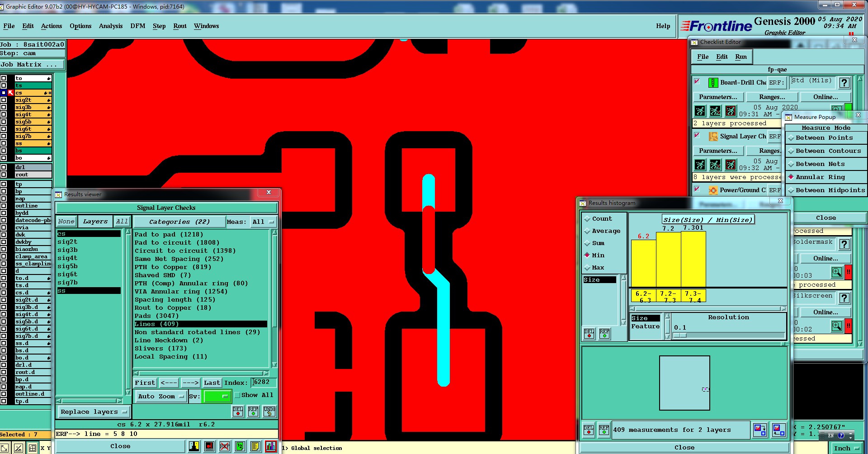The width and height of the screenshot is (868, 454).
Task: Click 6.2-6.3 histogram range bar
Action: [x=643, y=265]
